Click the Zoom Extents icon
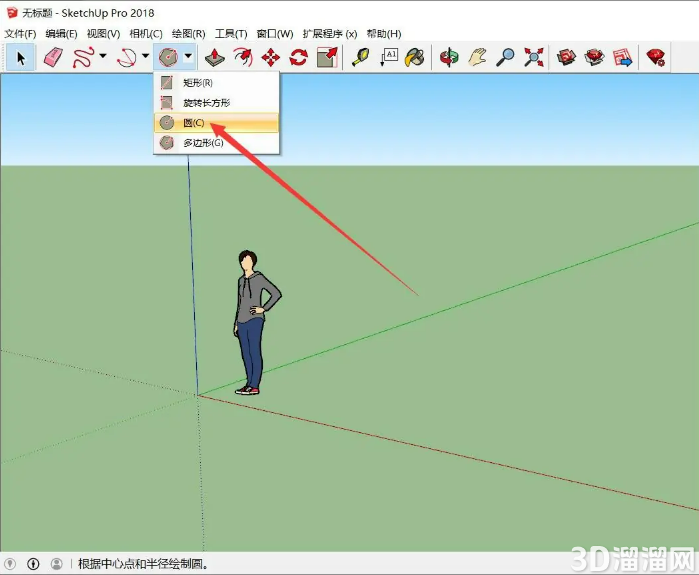The image size is (699, 575). click(534, 58)
